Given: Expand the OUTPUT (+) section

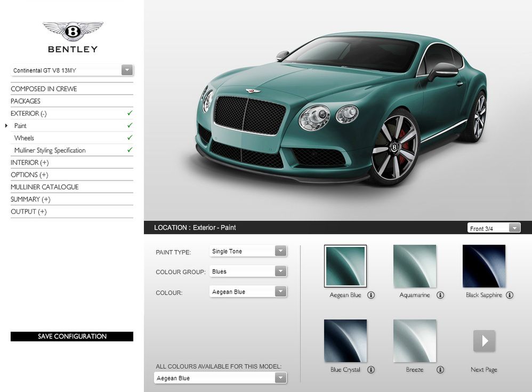Looking at the screenshot, I should pyautogui.click(x=29, y=211).
